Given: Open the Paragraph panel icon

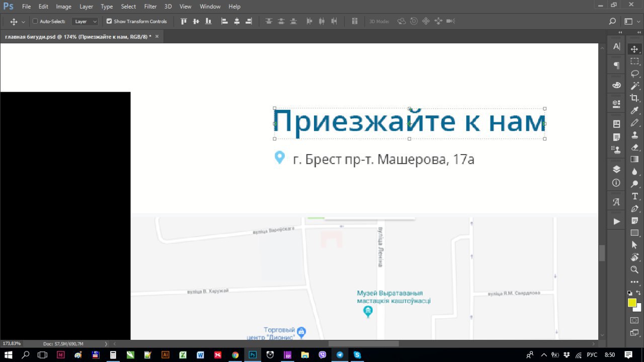Looking at the screenshot, I should point(616,65).
